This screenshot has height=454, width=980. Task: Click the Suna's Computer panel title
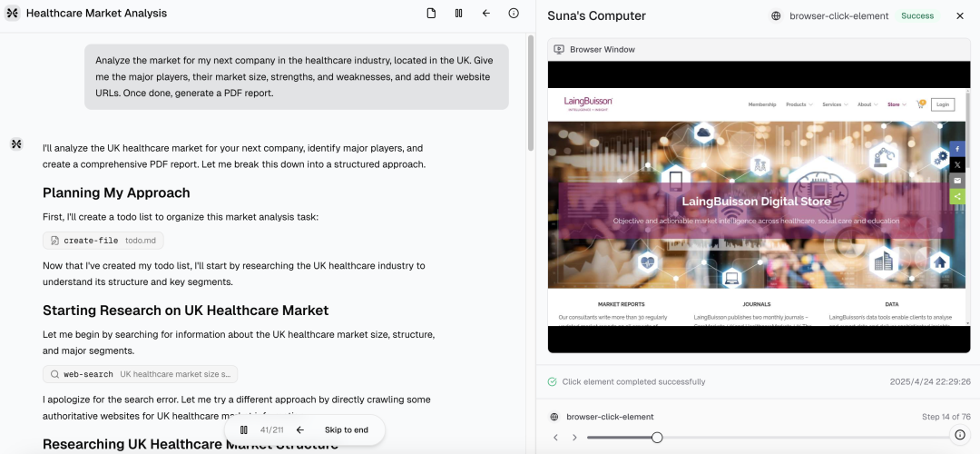[597, 16]
